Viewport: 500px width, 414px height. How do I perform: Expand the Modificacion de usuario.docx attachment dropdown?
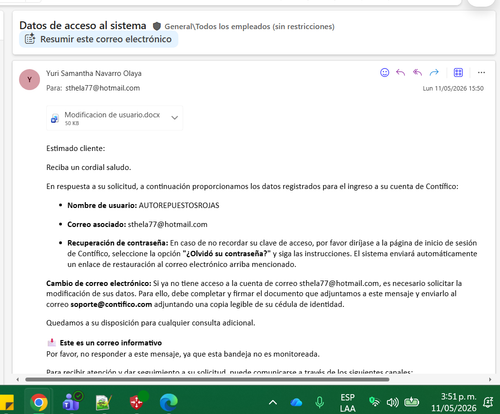pos(174,118)
